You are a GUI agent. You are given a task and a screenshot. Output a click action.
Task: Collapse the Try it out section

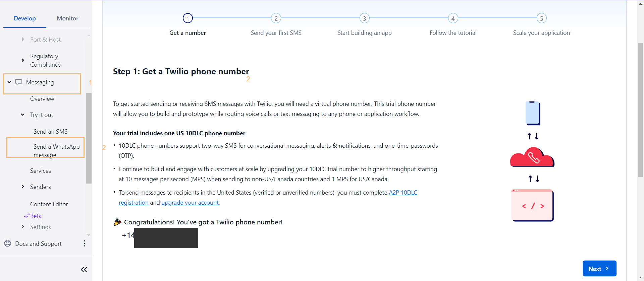click(23, 115)
